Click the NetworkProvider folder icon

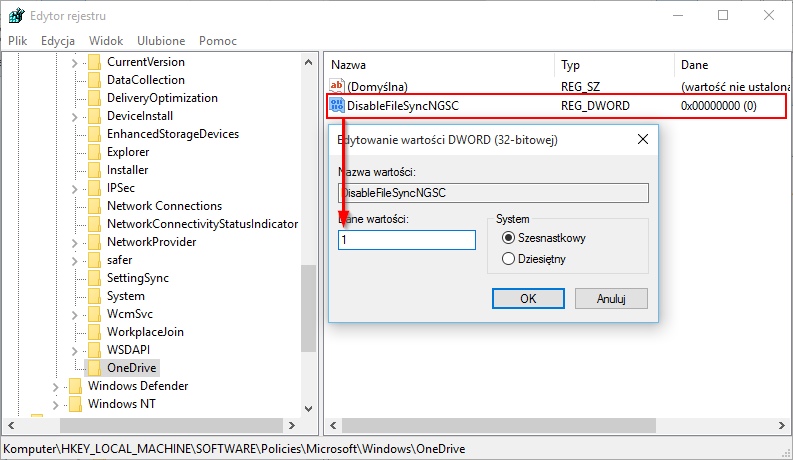coord(94,242)
